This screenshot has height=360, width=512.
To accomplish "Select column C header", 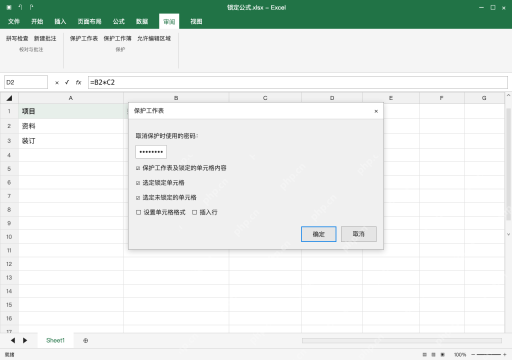I will (x=265, y=98).
